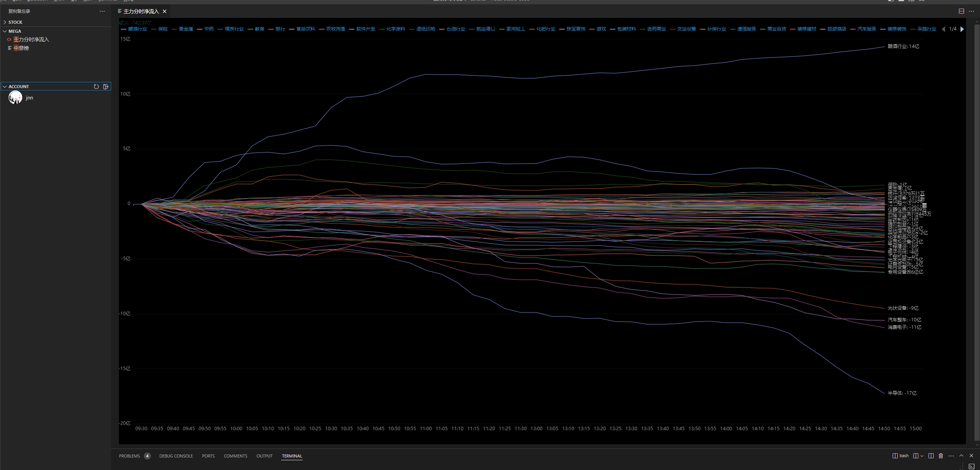Click the 半导体: -17亿 end label
Viewport: 980px width, 470px height.
(902, 393)
